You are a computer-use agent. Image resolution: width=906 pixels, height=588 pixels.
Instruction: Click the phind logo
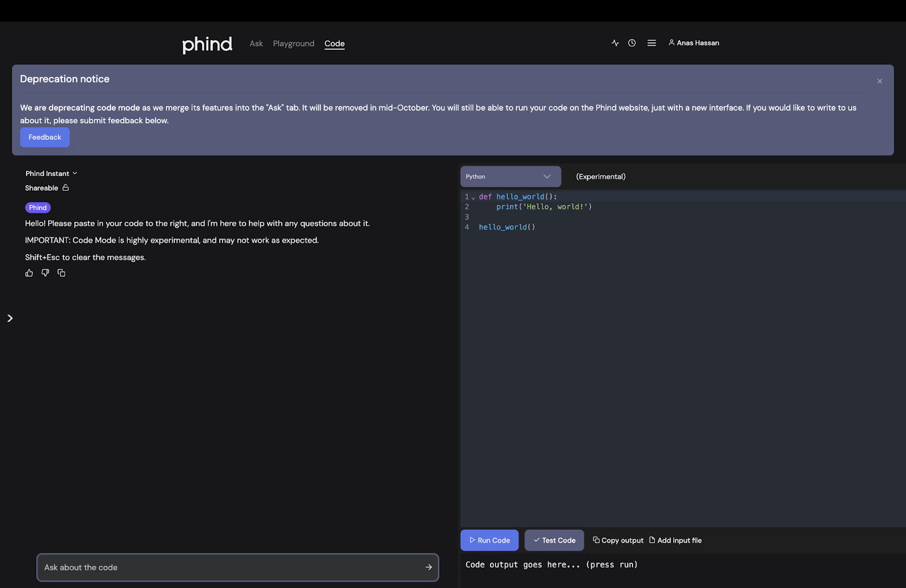point(207,44)
